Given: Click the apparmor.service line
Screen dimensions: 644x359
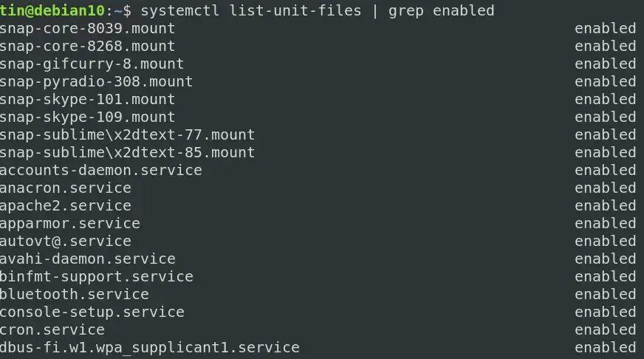Looking at the screenshot, I should [x=70, y=224].
